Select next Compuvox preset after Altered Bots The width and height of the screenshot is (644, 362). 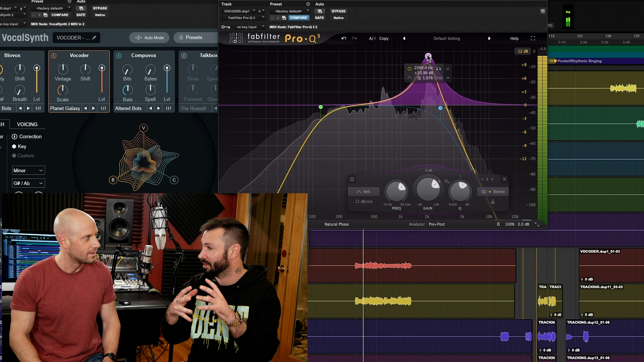pyautogui.click(x=159, y=108)
